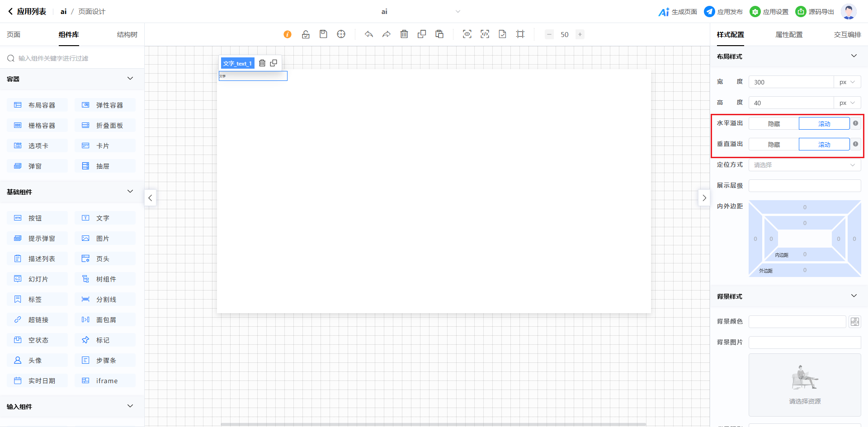868x427 pixels.
Task: Set 垂直溢出 to 隐藏
Action: (x=774, y=145)
